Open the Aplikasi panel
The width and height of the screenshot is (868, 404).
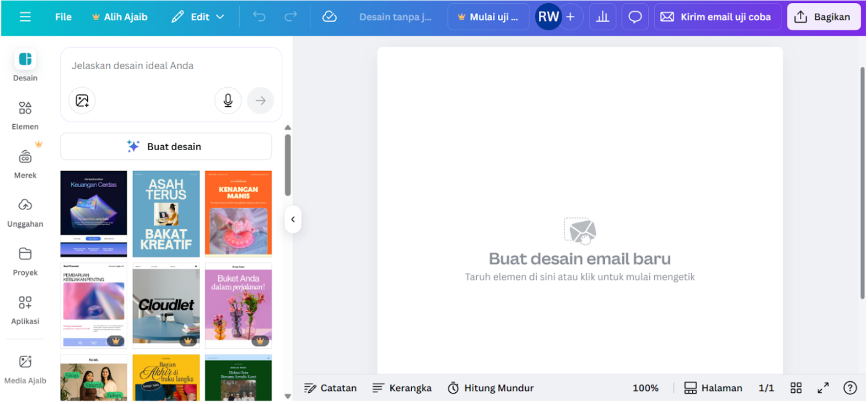pos(25,309)
